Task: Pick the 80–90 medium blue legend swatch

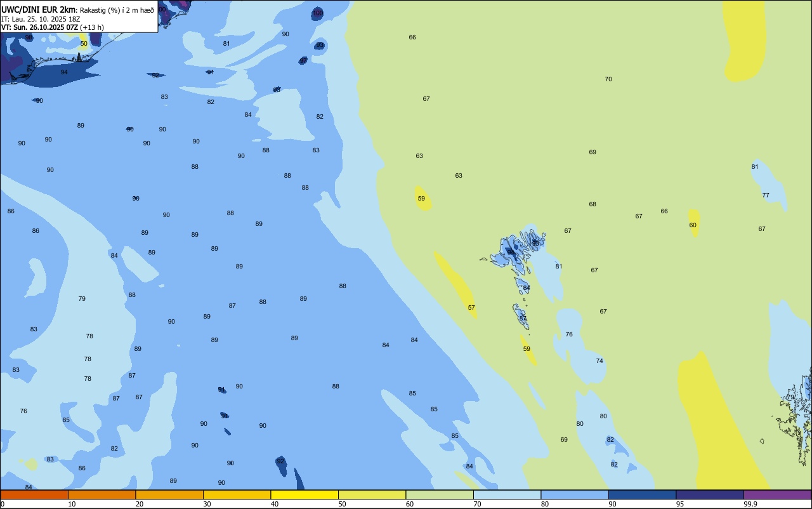Action: [x=575, y=494]
